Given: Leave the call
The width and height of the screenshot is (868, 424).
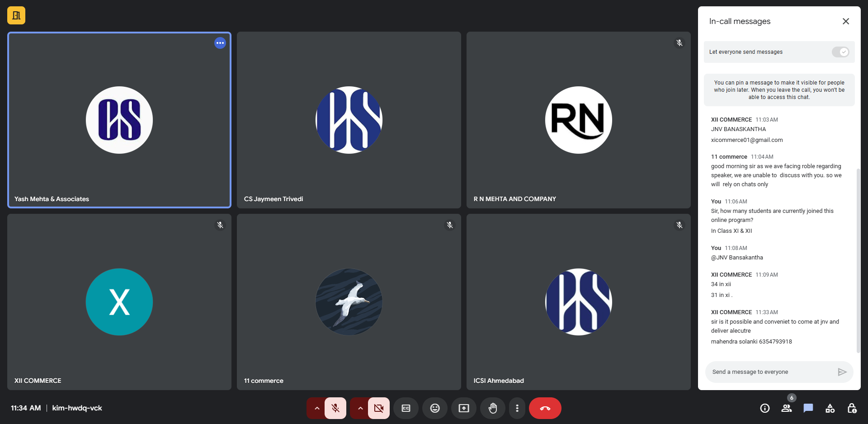Looking at the screenshot, I should 545,408.
